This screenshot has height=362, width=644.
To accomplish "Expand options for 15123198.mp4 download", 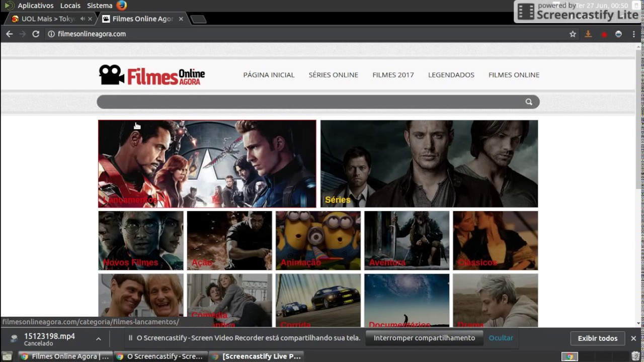I will (x=99, y=339).
